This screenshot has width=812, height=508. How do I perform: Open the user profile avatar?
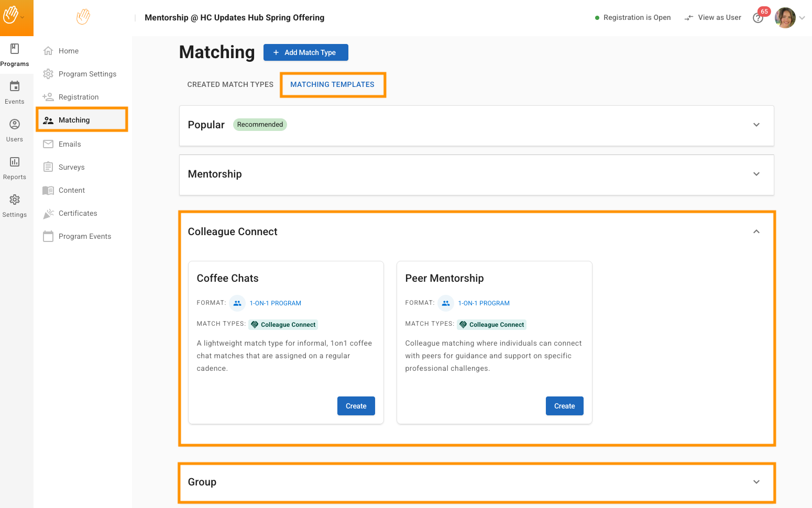[785, 18]
